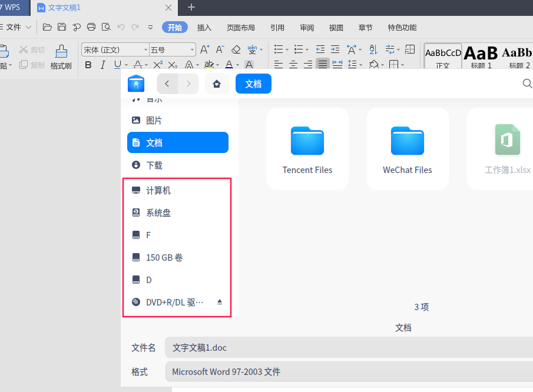Switch to the 插入 ribbon tab
The height and width of the screenshot is (392, 533).
204,28
